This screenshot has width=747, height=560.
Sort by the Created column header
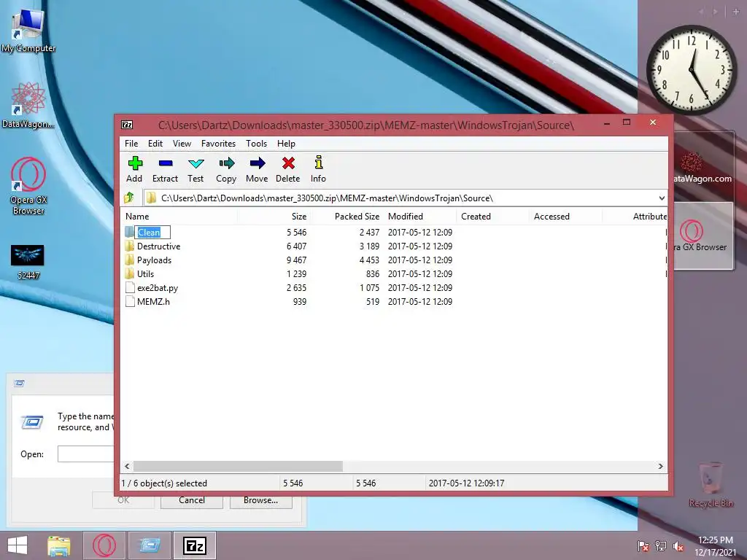pyautogui.click(x=492, y=216)
